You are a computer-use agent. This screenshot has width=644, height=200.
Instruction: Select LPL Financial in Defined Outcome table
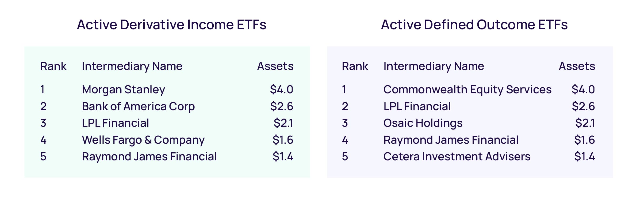[x=417, y=106]
